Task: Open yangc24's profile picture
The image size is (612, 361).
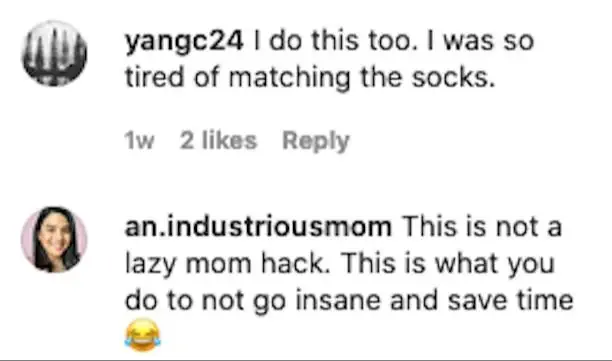Action: pos(54,53)
